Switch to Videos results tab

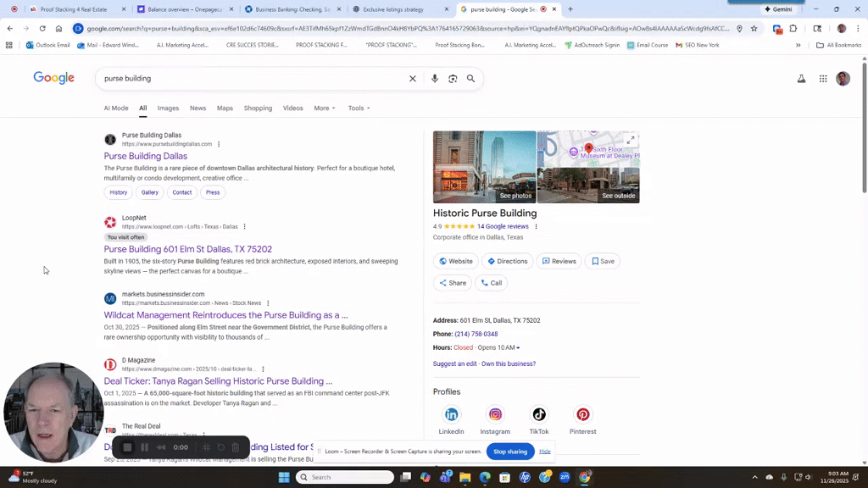(x=292, y=108)
